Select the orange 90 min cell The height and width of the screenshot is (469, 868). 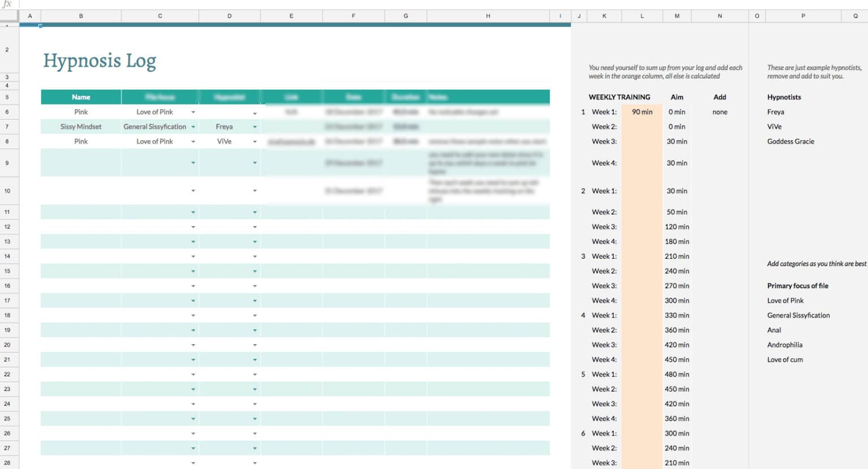tap(642, 112)
